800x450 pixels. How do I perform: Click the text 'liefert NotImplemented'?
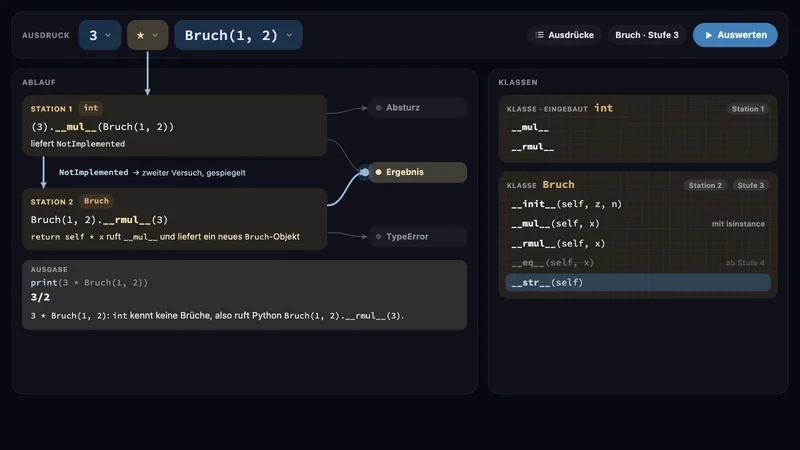[78, 144]
